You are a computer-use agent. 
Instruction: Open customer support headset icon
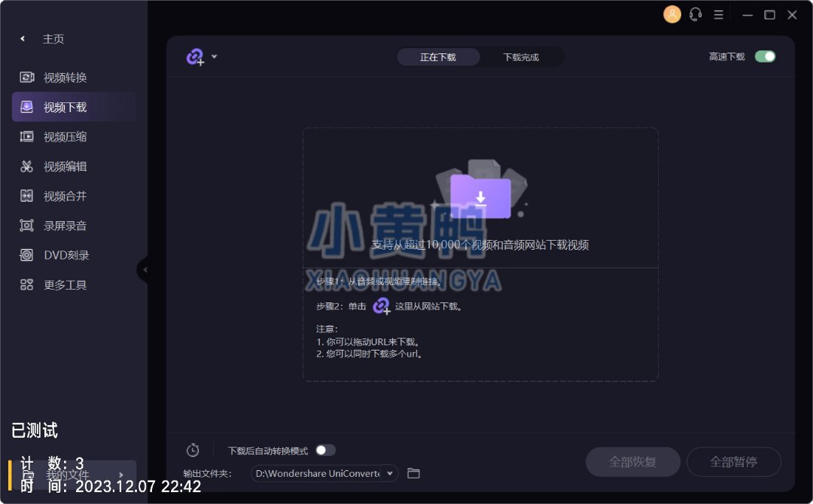point(695,14)
